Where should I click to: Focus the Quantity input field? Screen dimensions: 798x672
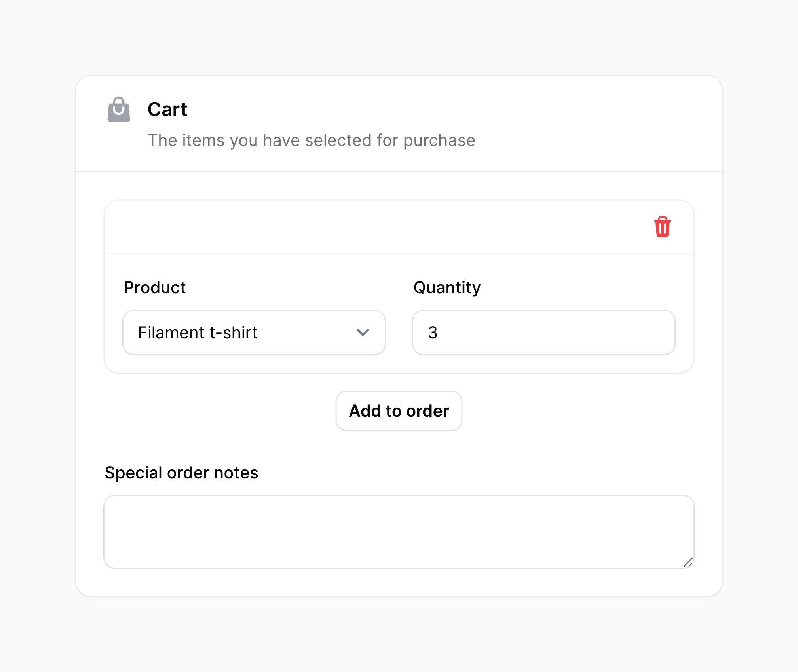[x=543, y=332]
